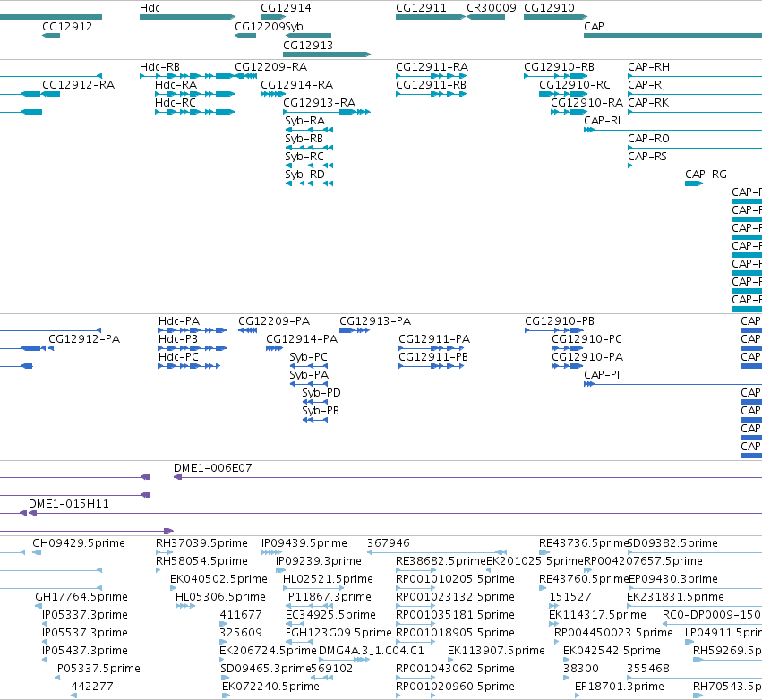762x700 pixels.
Task: Select CAP-PI protein label
Action: point(602,375)
